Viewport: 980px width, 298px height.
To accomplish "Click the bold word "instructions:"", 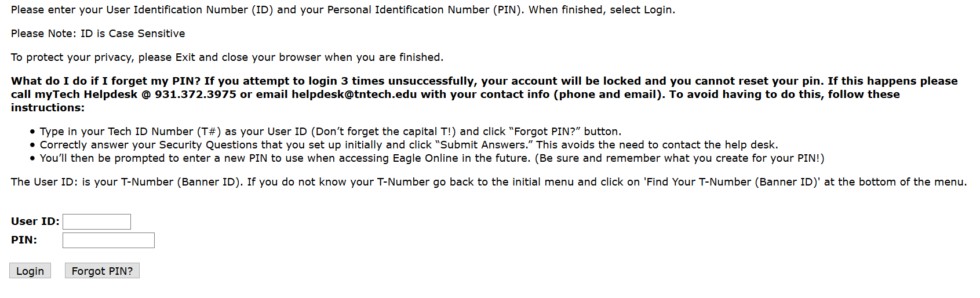I will (x=48, y=108).
